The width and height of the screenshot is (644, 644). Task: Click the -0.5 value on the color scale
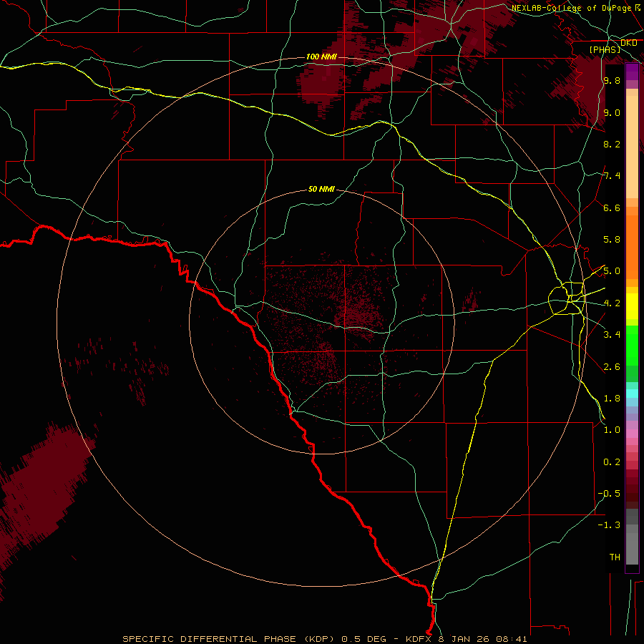click(609, 494)
